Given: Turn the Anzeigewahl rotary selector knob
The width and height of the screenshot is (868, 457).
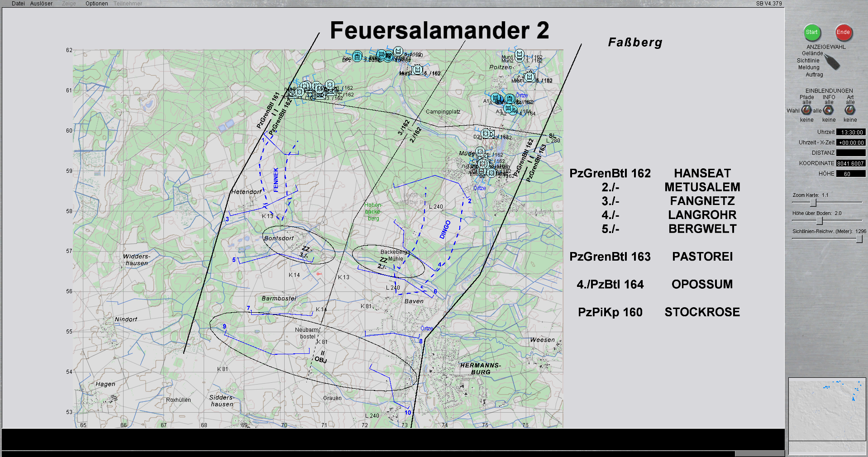Looking at the screenshot, I should point(831,62).
